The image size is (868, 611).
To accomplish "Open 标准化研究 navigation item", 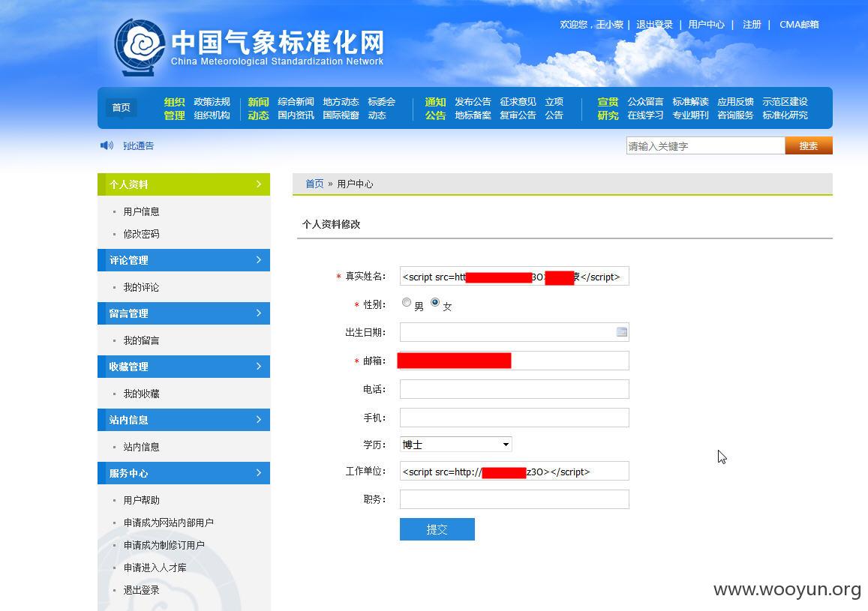I will (x=785, y=115).
